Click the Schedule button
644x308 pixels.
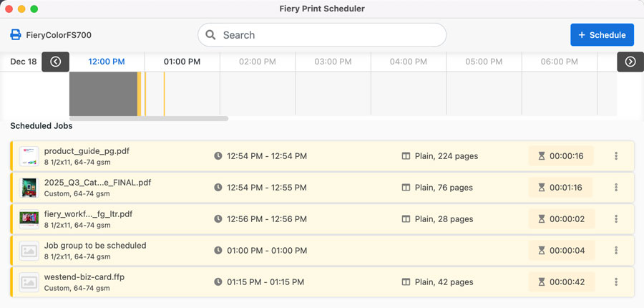(602, 35)
